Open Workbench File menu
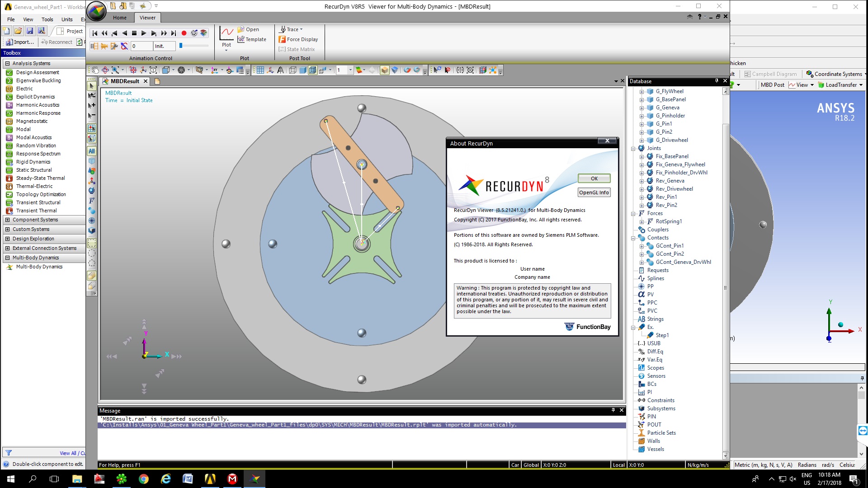 click(x=11, y=19)
